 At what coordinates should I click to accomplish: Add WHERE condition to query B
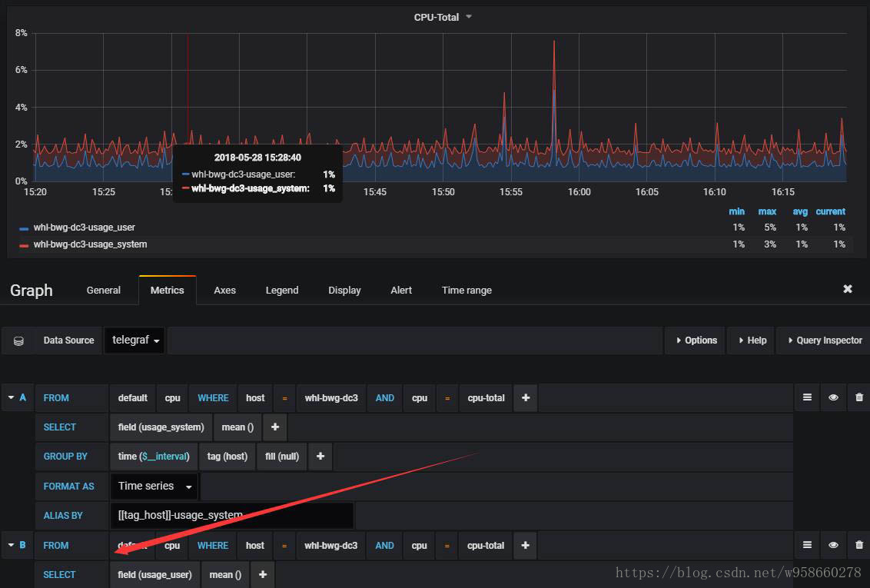(x=525, y=545)
